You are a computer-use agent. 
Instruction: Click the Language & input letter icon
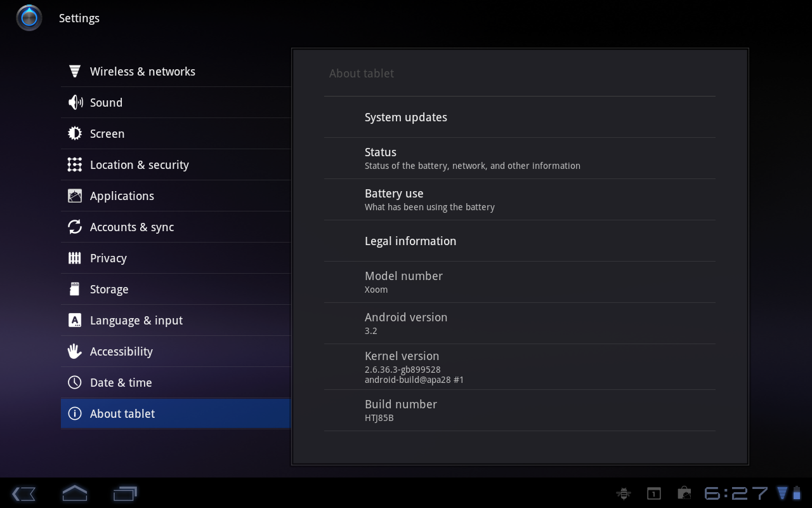point(75,320)
